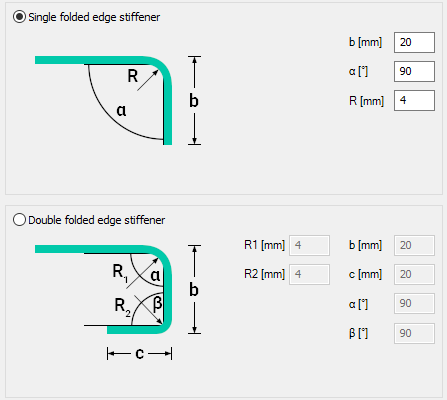This screenshot has width=447, height=400.
Task: Click the R1 [mm] input field
Action: coord(309,245)
